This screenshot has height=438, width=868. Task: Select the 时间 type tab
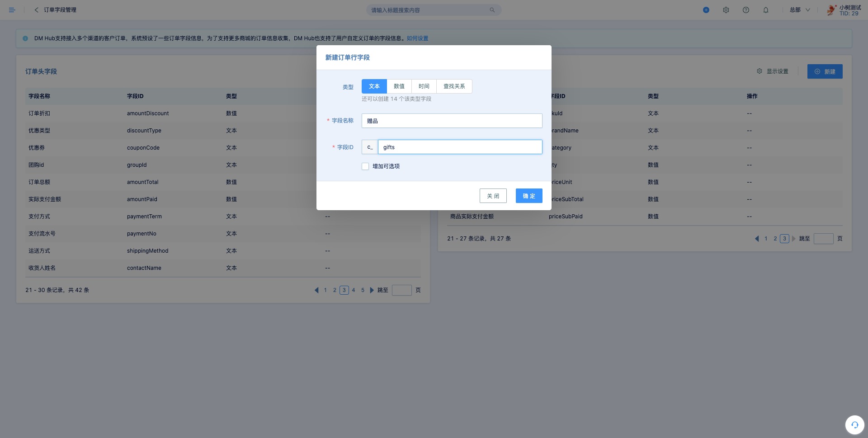coord(424,86)
